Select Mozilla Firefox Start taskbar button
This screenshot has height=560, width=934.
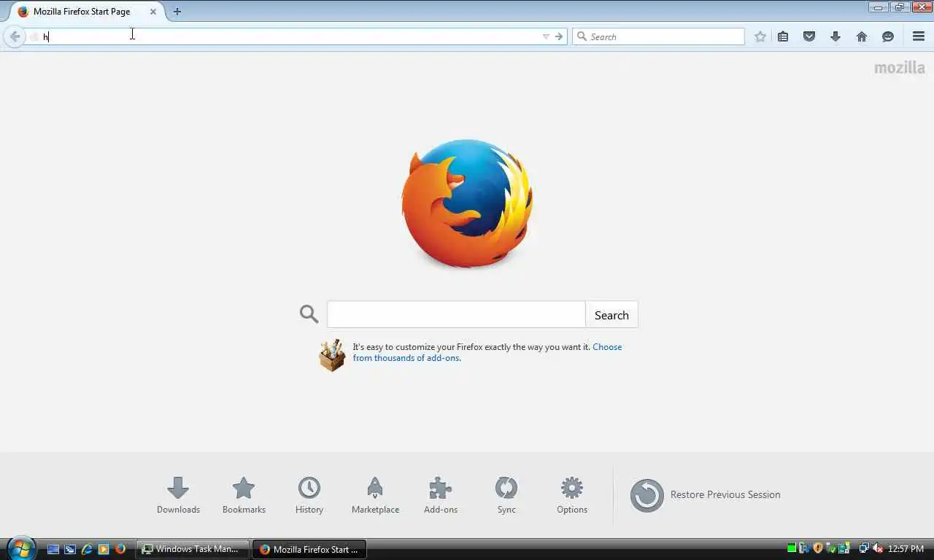309,549
